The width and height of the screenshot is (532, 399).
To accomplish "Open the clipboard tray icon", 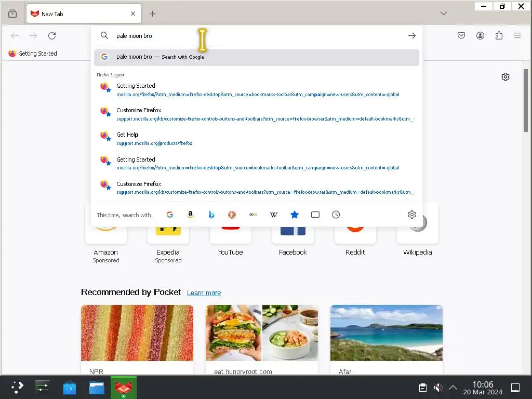I will (x=423, y=388).
